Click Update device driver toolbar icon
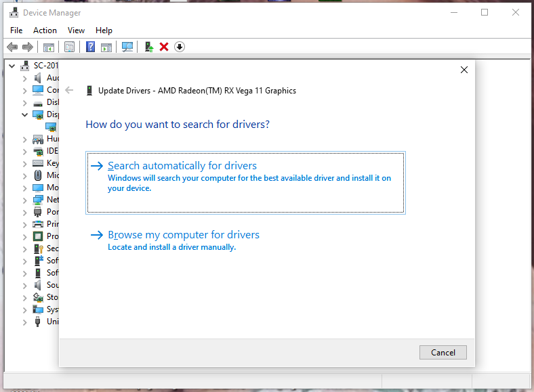 149,47
